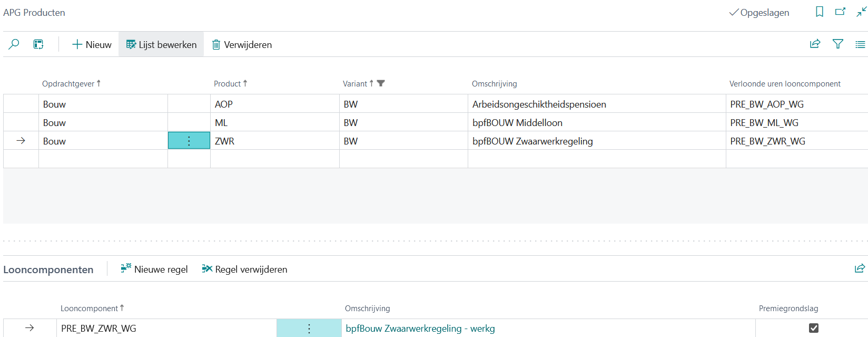
Task: Open the list view layout icon
Action: (x=860, y=44)
